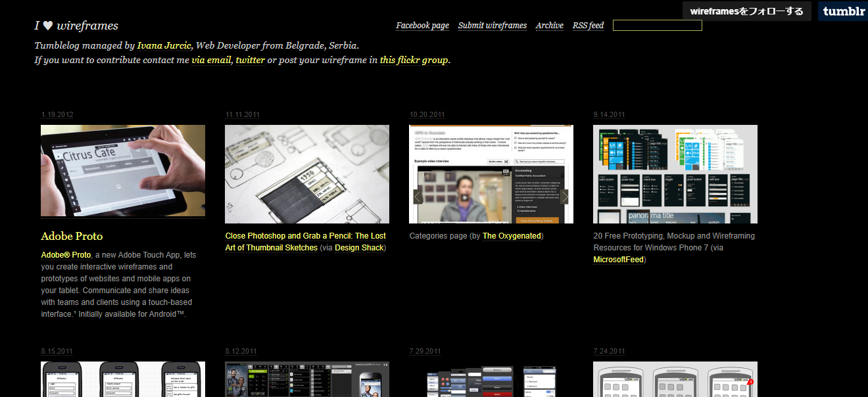Open the Windows Phone 7 resources thumbnail

pos(675,174)
